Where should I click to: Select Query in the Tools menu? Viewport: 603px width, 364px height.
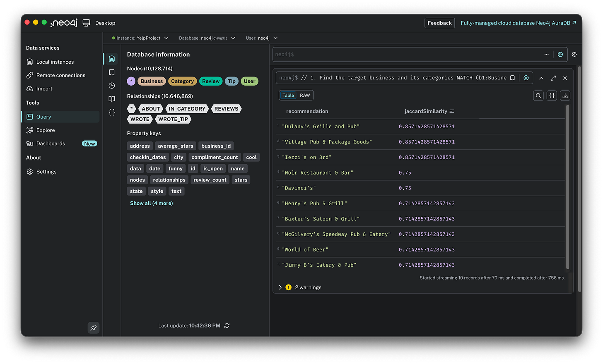[x=60, y=117]
